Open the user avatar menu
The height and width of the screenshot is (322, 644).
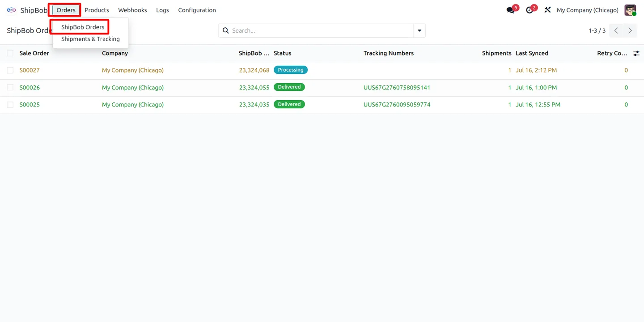click(630, 10)
